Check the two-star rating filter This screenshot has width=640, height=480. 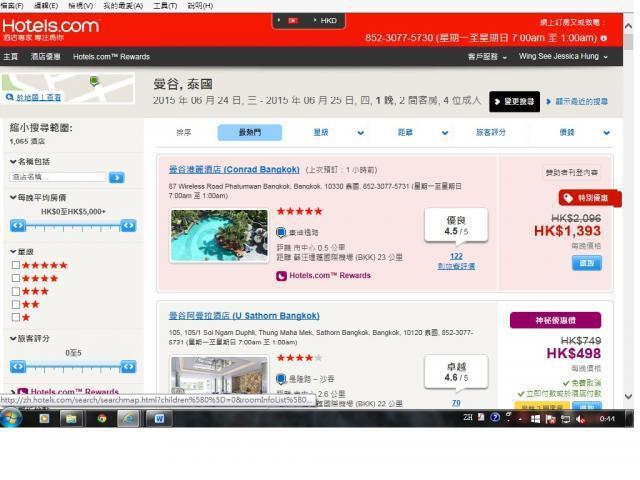click(16, 304)
